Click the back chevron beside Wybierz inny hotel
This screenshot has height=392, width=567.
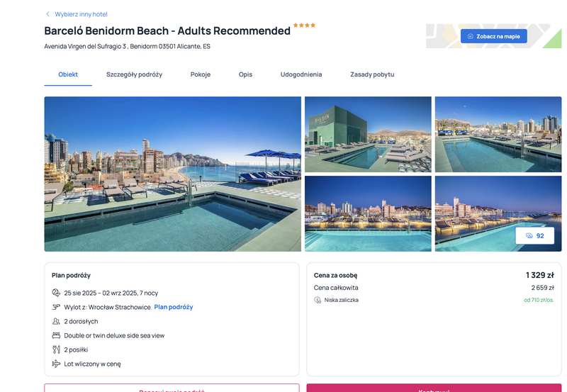click(x=47, y=14)
